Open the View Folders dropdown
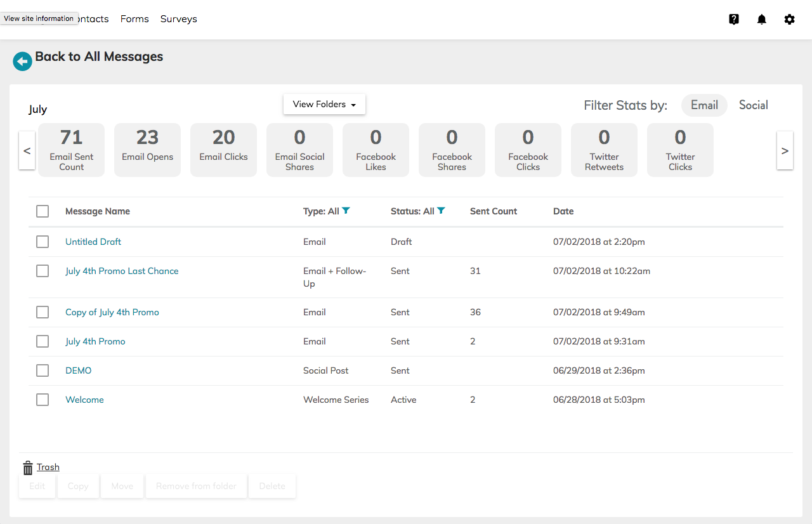This screenshot has height=524, width=812. pyautogui.click(x=324, y=104)
